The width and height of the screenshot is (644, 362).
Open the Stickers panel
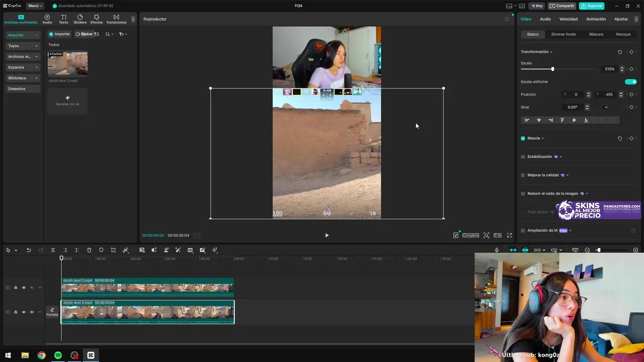click(x=80, y=19)
